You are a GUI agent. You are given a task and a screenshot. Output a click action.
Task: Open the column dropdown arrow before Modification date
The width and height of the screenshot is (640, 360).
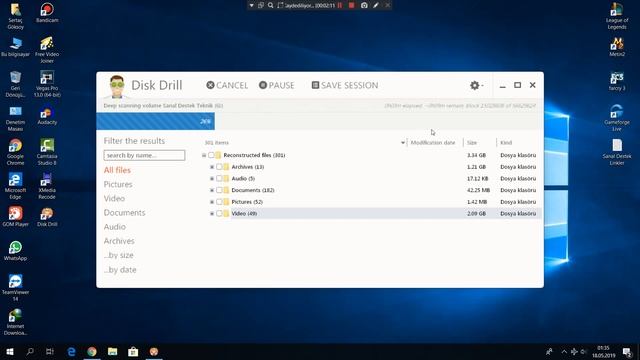pos(403,143)
